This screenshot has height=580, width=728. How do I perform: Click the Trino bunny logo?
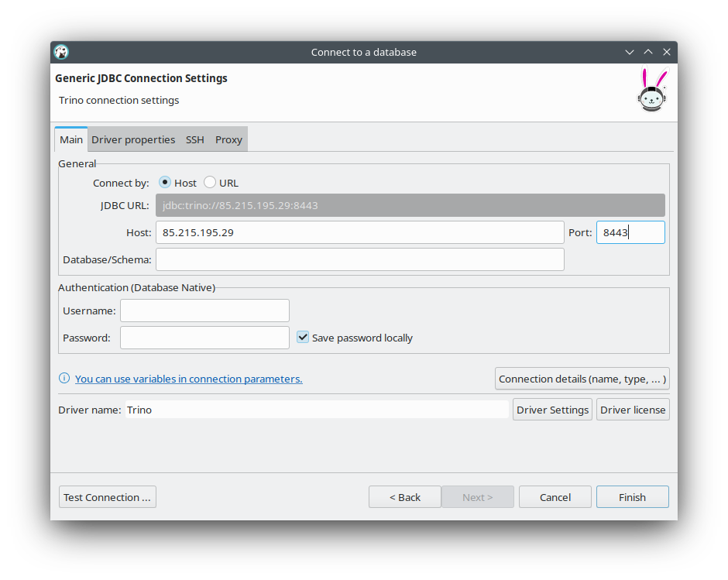pos(652,91)
